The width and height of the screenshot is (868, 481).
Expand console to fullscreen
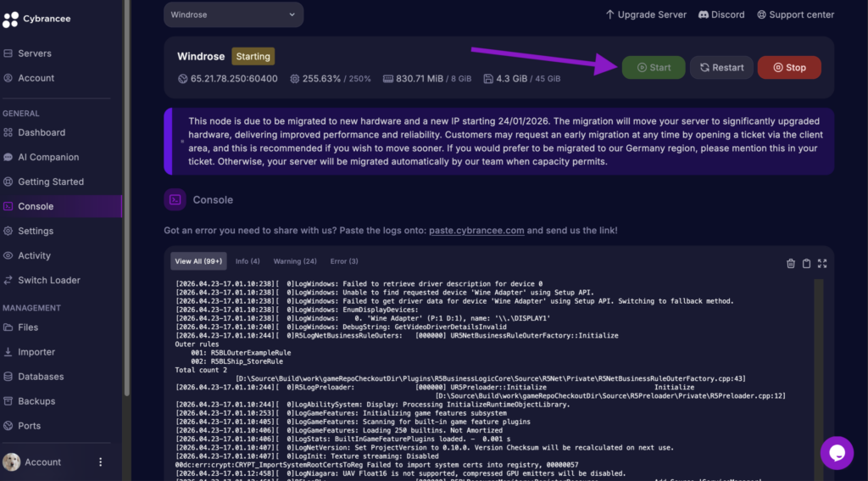coord(821,264)
